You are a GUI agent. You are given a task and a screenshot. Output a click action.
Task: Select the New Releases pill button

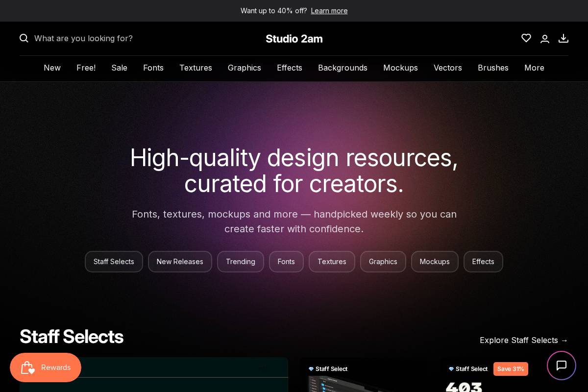coord(180,262)
